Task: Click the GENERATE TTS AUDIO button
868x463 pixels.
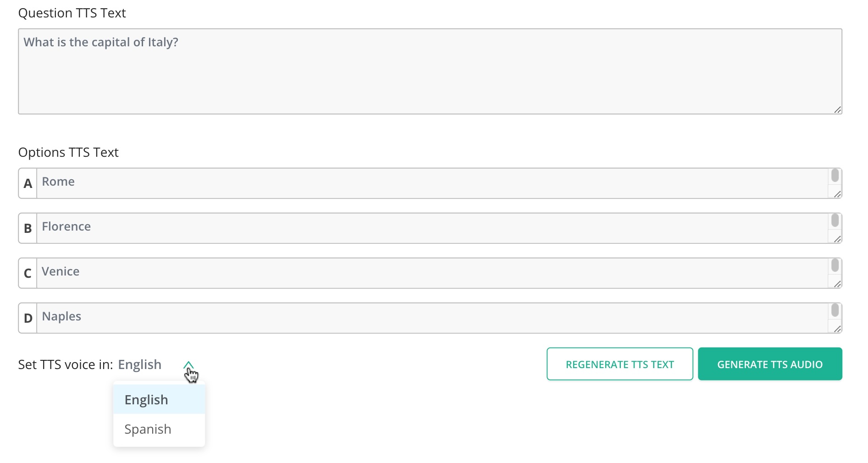Action: pos(770,364)
